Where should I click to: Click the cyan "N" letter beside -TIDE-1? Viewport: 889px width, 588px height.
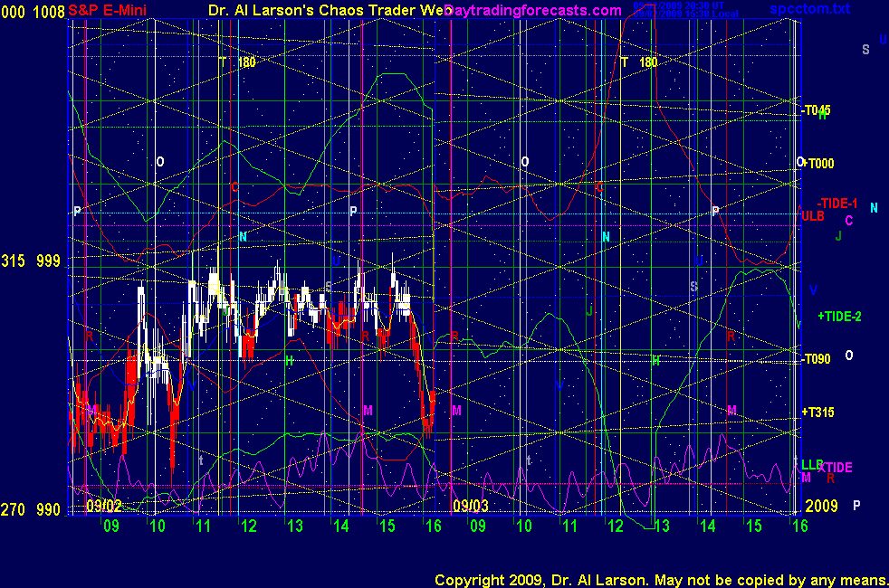coord(874,208)
